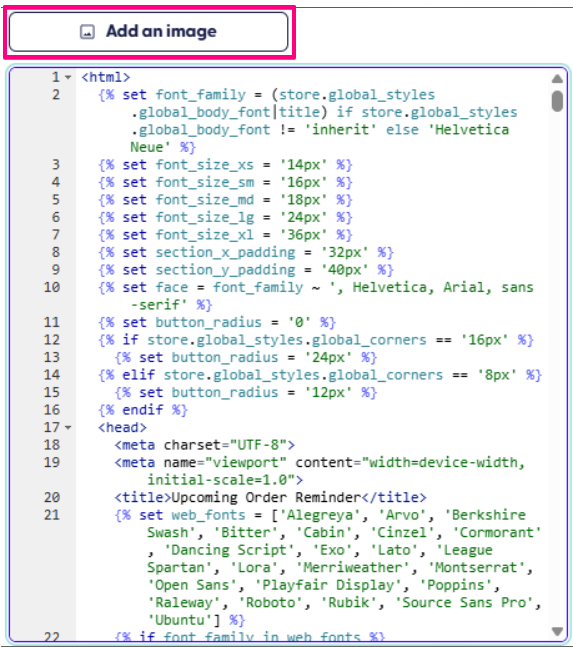Click the scrollbar down arrow in code editor
The height and width of the screenshot is (647, 573).
click(x=557, y=631)
